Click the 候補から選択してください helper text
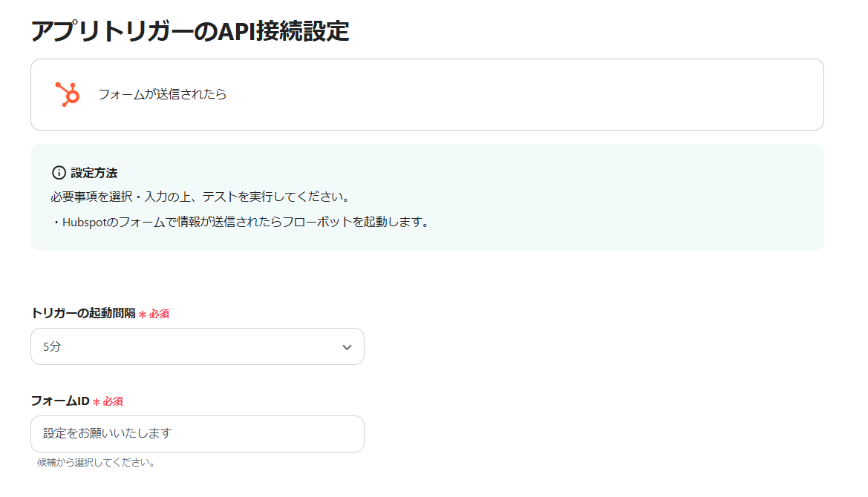The image size is (868, 497). 97,463
